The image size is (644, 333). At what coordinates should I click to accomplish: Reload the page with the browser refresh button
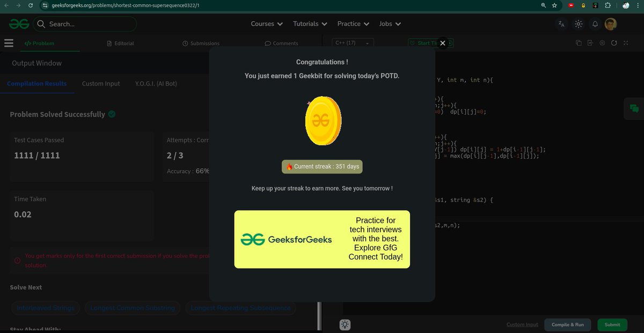(30, 5)
